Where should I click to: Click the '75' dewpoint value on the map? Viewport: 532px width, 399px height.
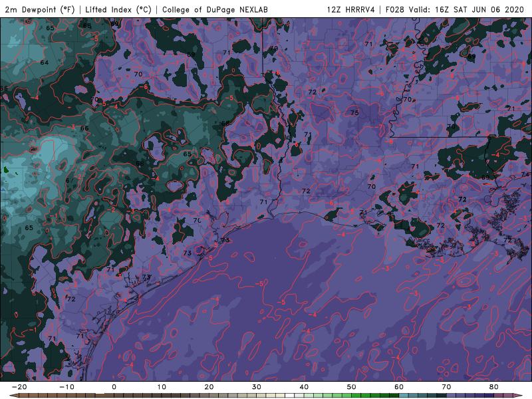[x=354, y=112]
